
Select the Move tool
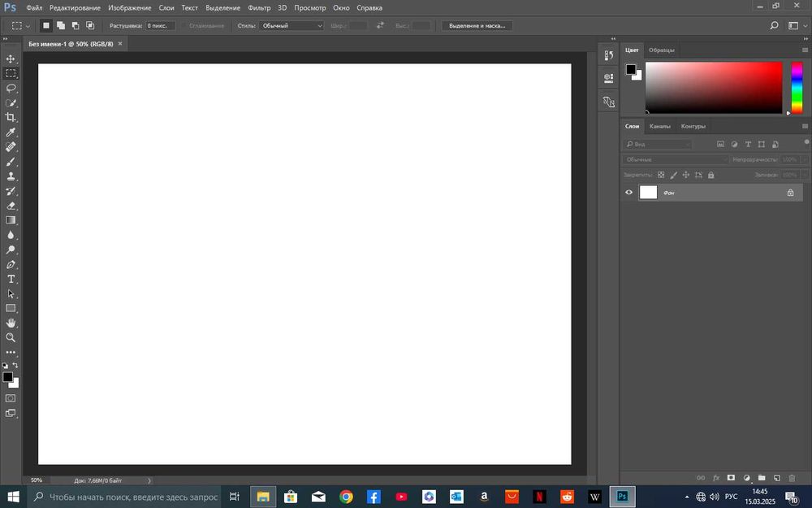click(11, 59)
